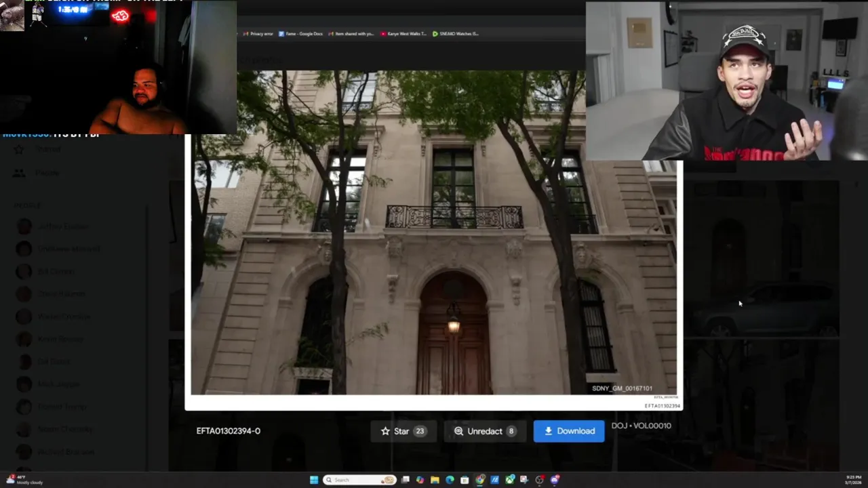868x488 pixels.
Task: Open the weather widget on the taskbar
Action: tap(24, 480)
